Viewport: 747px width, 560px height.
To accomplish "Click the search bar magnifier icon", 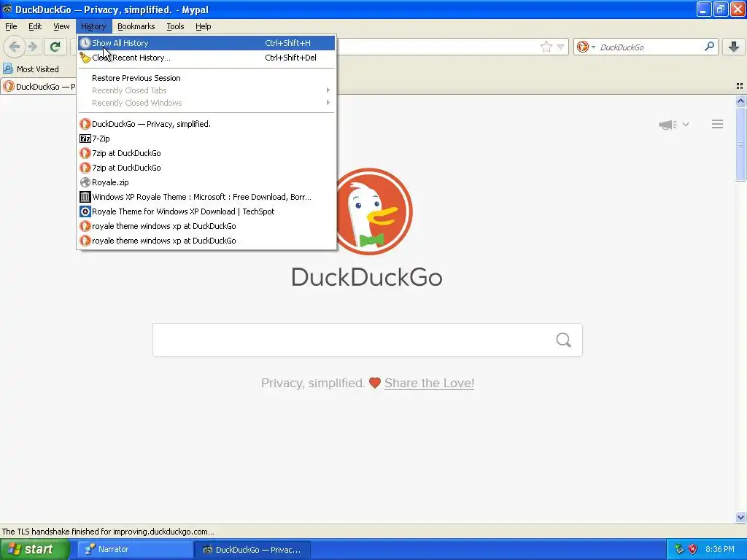I will [x=709, y=47].
